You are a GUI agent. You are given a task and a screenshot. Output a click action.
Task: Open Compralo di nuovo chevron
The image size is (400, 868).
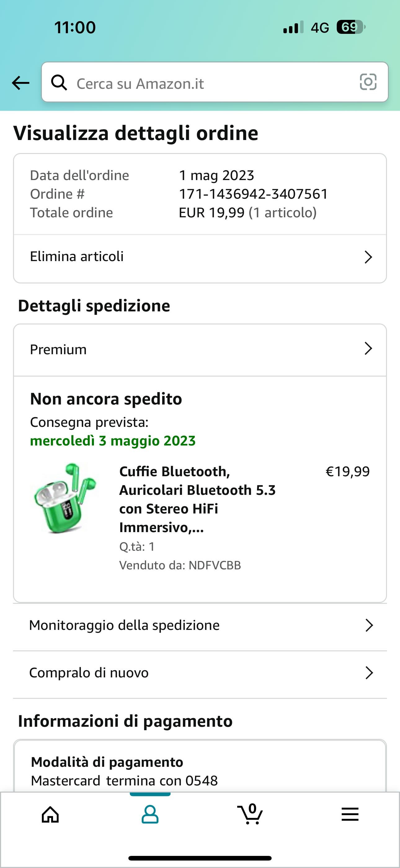(369, 673)
